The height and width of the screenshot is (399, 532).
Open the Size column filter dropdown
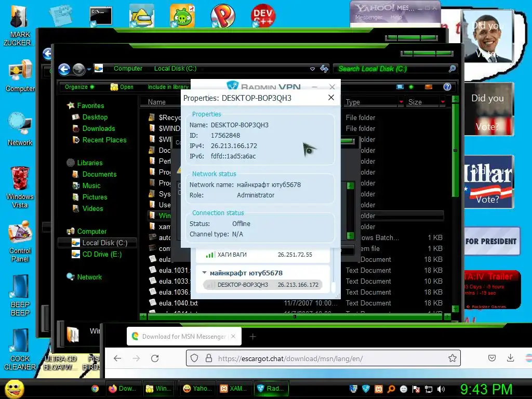(443, 102)
